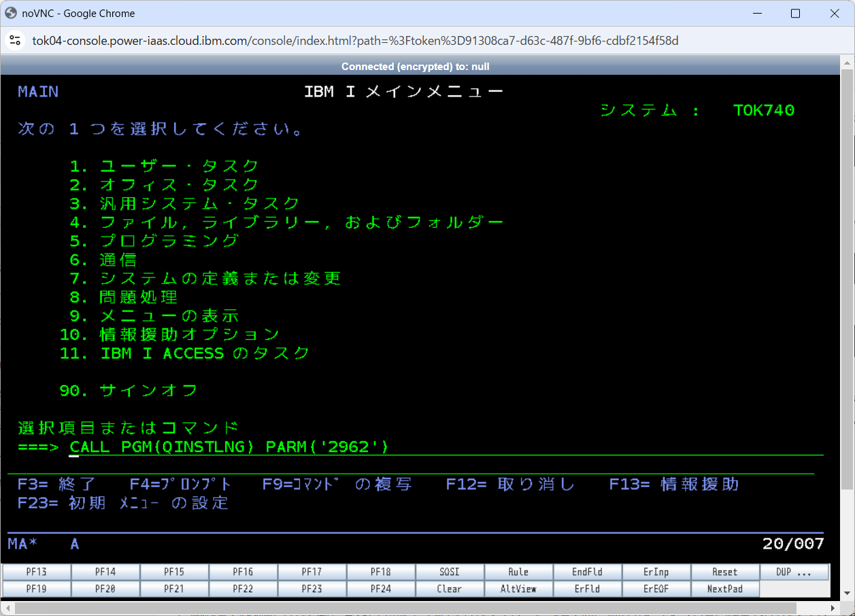Select menu option 8 問題処理

tap(123, 297)
